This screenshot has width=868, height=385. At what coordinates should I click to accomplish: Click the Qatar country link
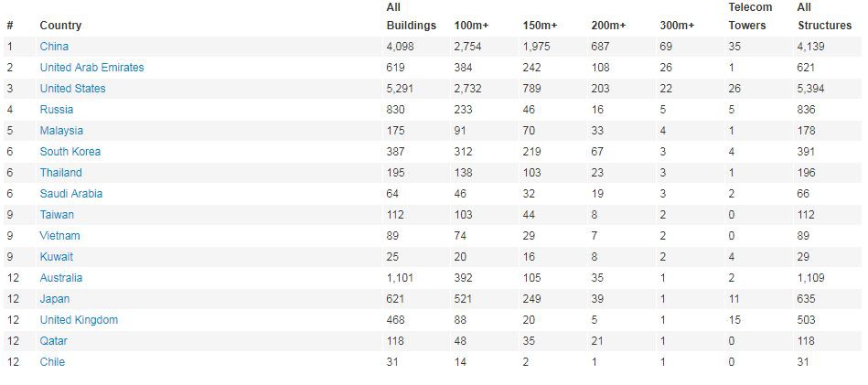(54, 341)
